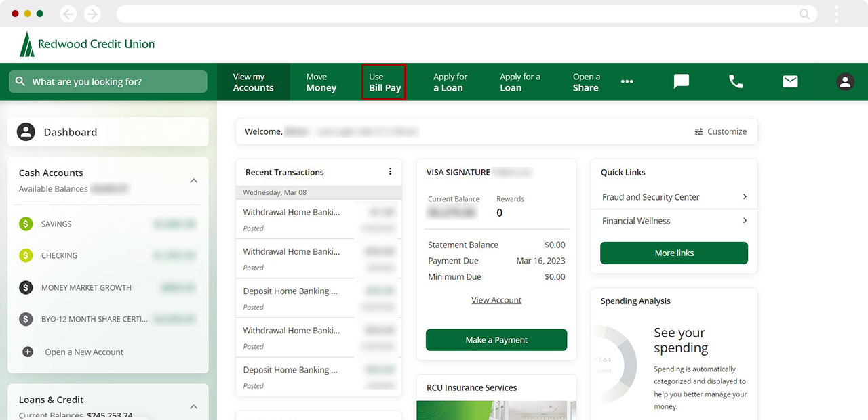This screenshot has width=868, height=420.
Task: Select the CHECKING account
Action: pos(108,255)
